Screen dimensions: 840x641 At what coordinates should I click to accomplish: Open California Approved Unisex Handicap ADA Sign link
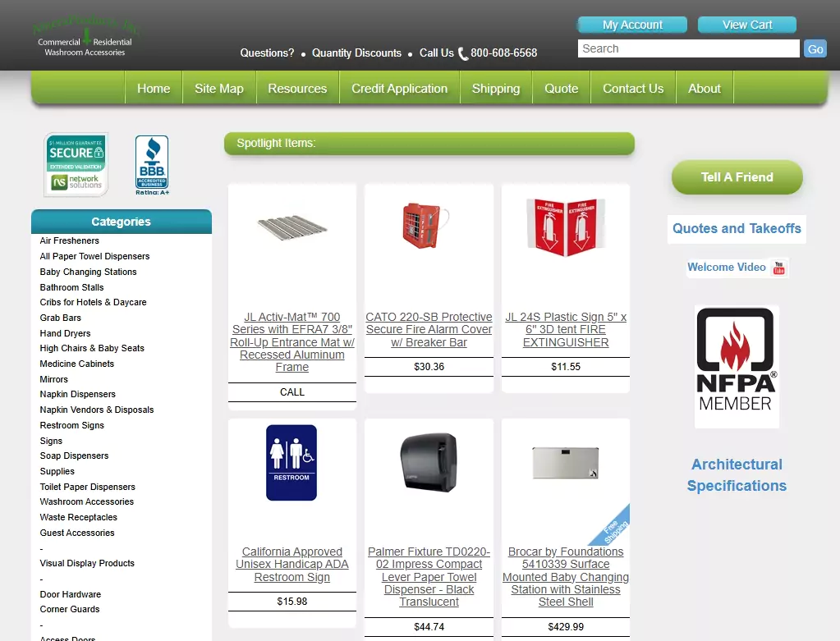292,565
